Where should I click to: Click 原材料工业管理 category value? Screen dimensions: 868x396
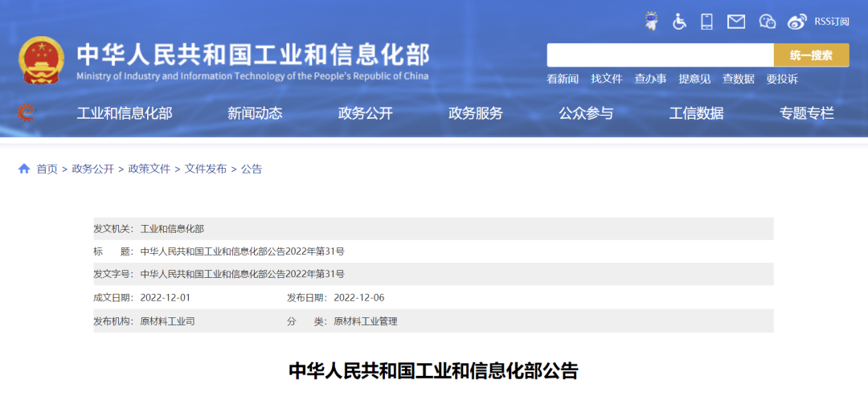pos(366,320)
